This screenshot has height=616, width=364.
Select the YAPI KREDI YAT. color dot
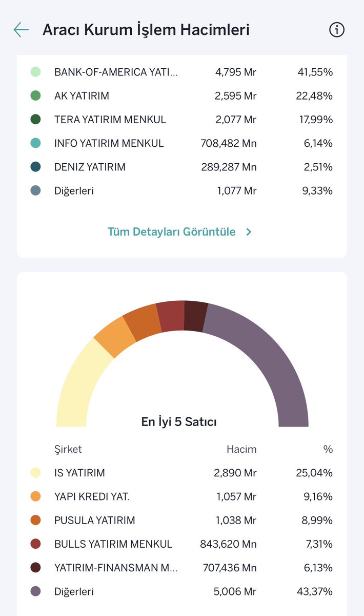tap(35, 496)
